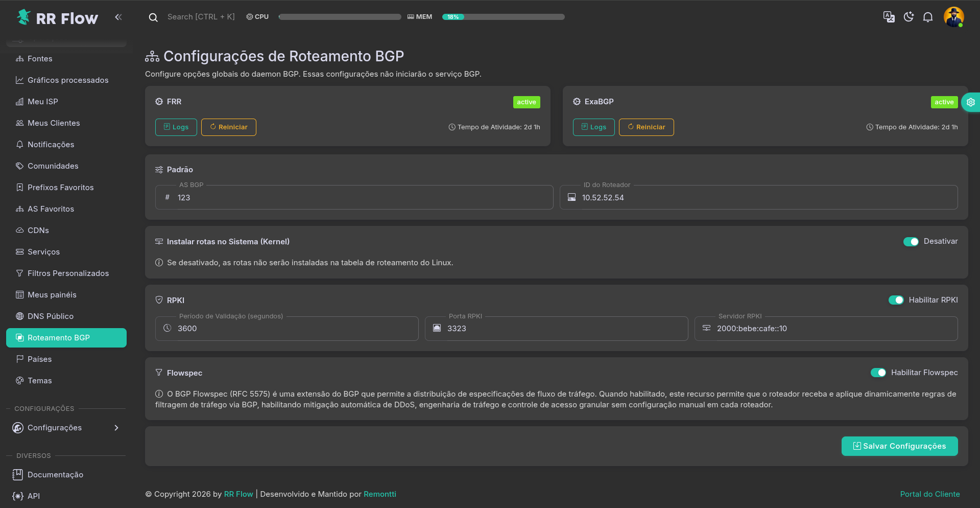Screen dimensions: 980x508
Task: Open the language translation icon
Action: [x=889, y=17]
